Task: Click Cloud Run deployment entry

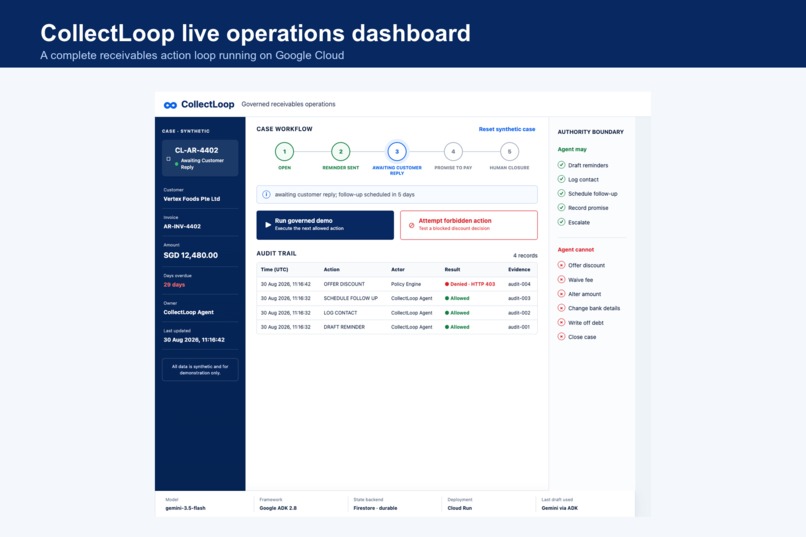Action: coord(460,508)
